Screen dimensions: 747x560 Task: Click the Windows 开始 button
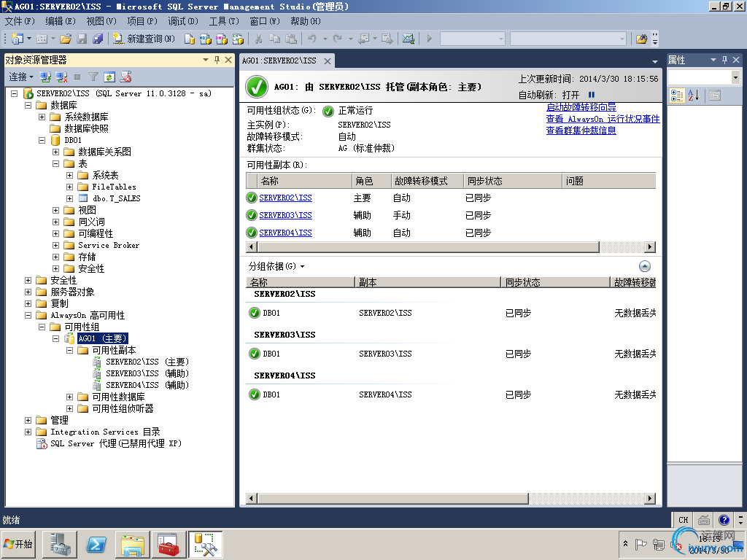coord(18,544)
